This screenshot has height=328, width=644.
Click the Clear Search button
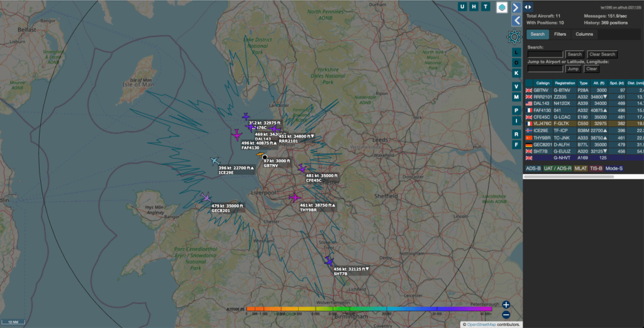point(602,54)
